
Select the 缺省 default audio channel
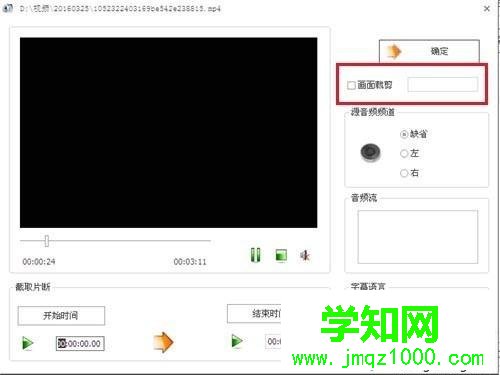pos(404,134)
